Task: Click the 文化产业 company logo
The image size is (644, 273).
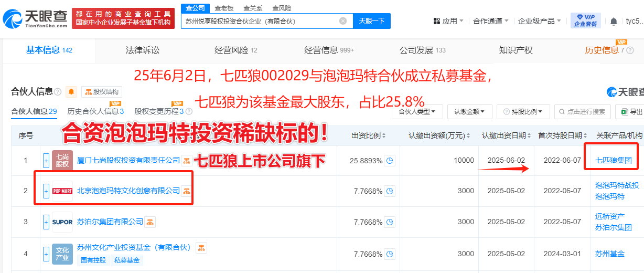Action: [x=62, y=254]
